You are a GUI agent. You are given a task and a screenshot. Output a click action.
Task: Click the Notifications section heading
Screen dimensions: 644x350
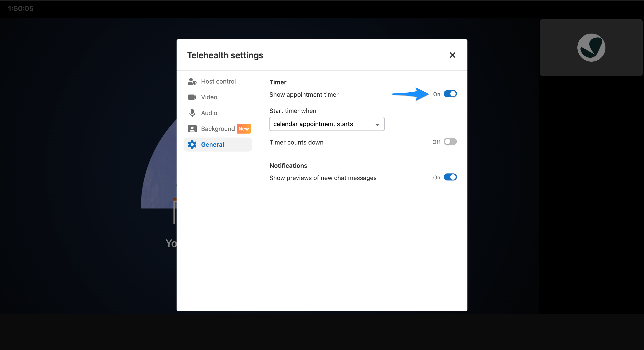tap(288, 166)
